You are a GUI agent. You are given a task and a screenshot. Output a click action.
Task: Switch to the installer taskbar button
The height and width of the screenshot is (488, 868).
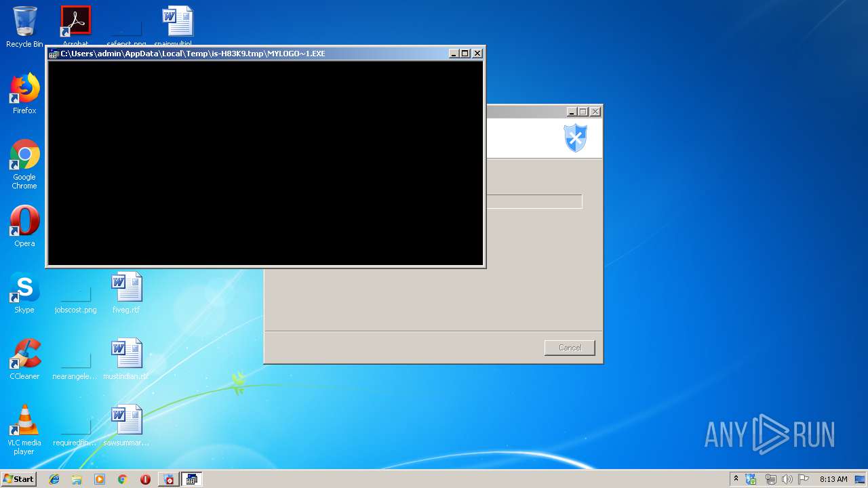pyautogui.click(x=169, y=479)
